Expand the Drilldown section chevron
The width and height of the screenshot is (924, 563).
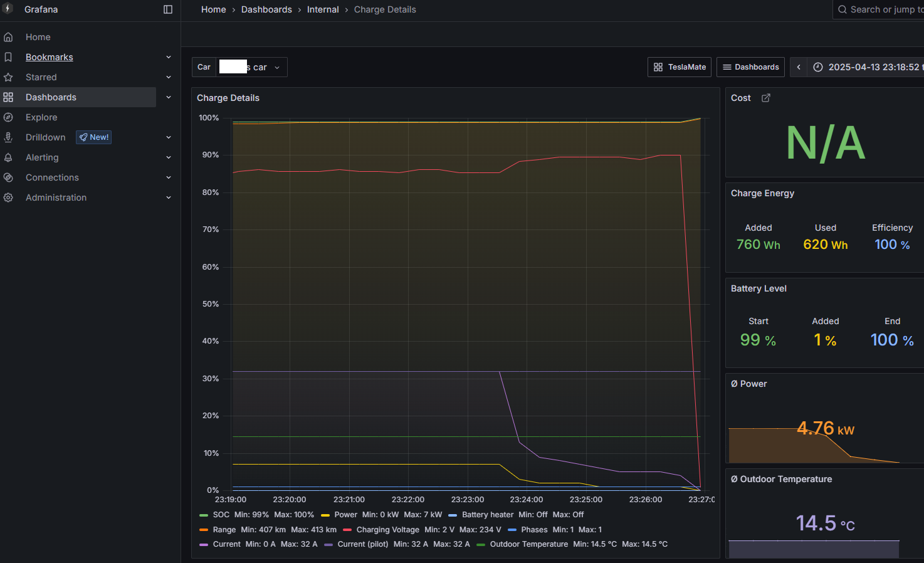click(168, 137)
